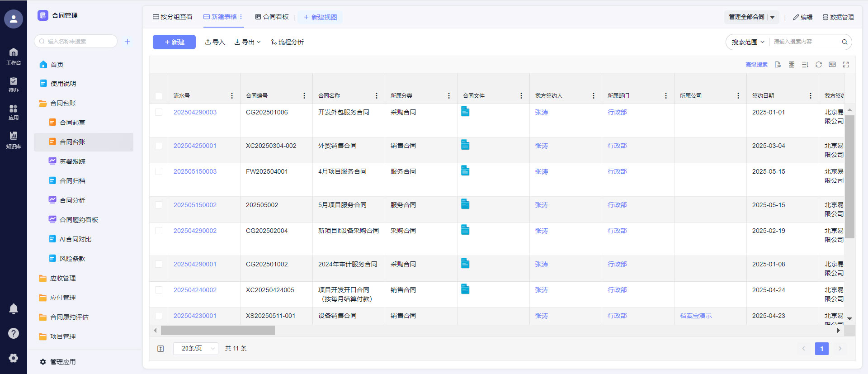The height and width of the screenshot is (374, 868).
Task: Open contract file icon for 开发外包服务合同
Action: point(465,111)
